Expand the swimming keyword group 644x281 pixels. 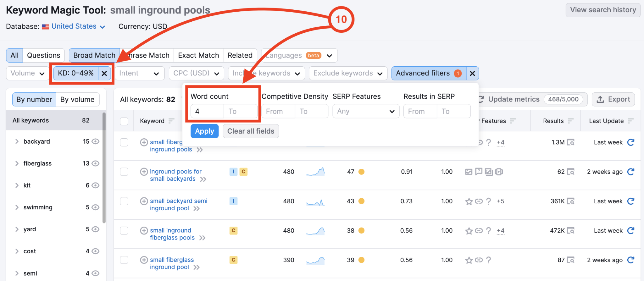coord(17,207)
